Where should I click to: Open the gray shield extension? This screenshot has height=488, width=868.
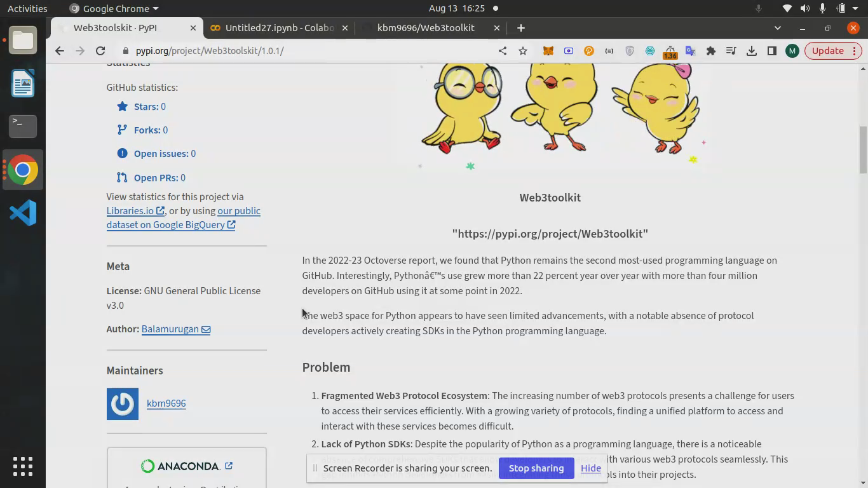[x=630, y=51]
